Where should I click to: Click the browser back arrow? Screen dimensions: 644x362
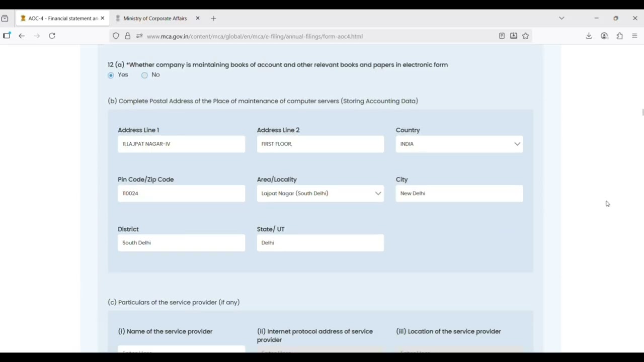[22, 36]
